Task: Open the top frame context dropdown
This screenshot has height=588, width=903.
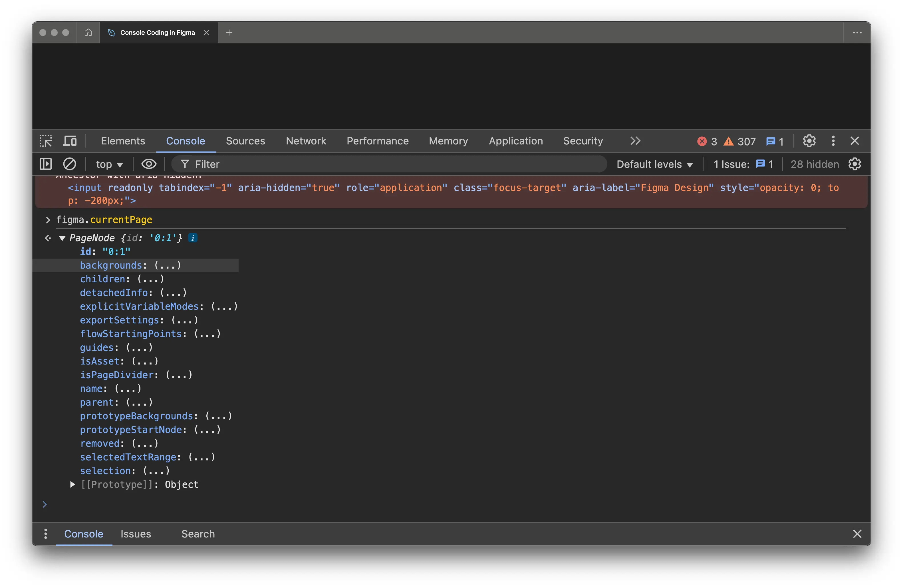Action: [109, 164]
